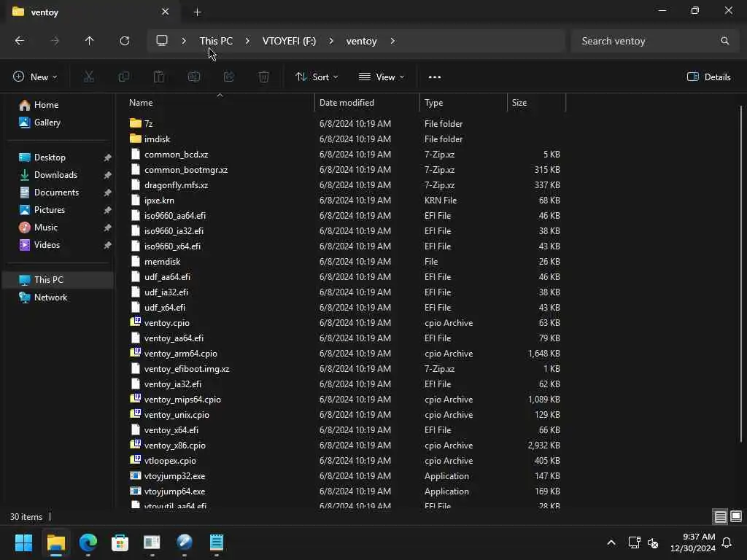Expand chevron after ventoy breadcrumb
Viewport: 747px width, 560px height.
pos(392,41)
